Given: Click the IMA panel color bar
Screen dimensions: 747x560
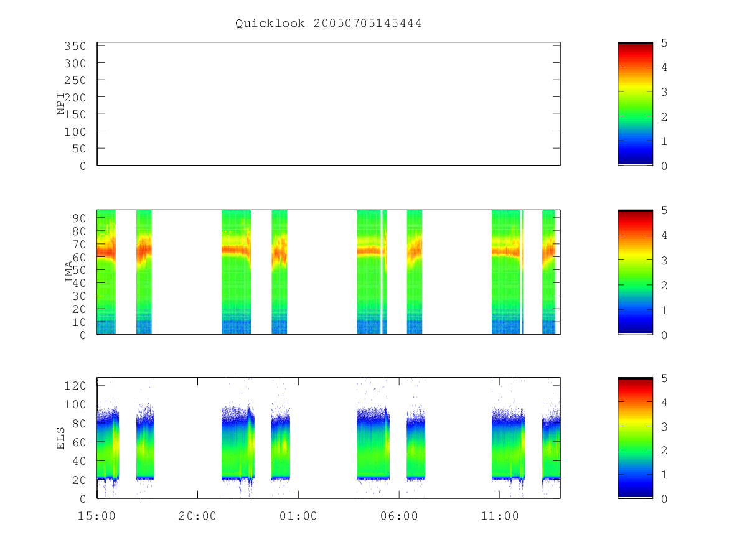Looking at the screenshot, I should (x=635, y=273).
